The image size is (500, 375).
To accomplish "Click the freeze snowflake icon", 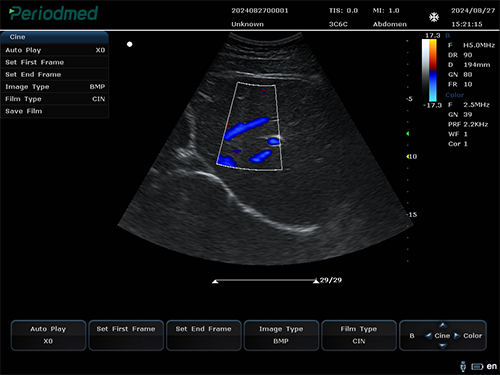I will click(434, 17).
